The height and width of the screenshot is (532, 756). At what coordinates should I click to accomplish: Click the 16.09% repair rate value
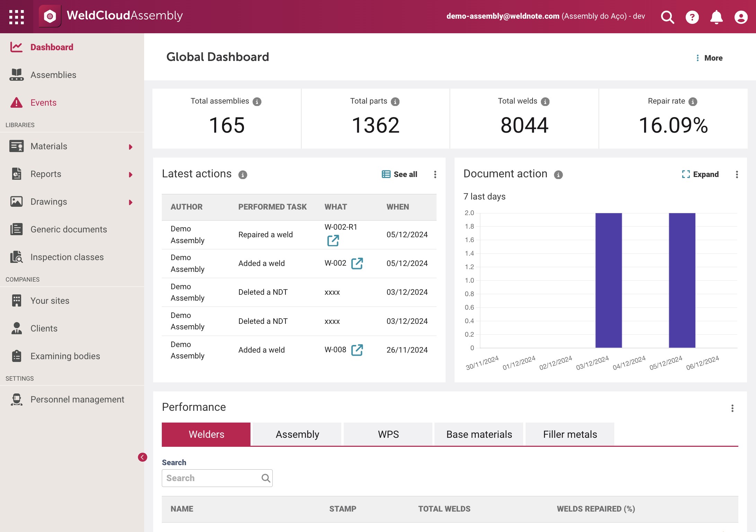coord(673,125)
